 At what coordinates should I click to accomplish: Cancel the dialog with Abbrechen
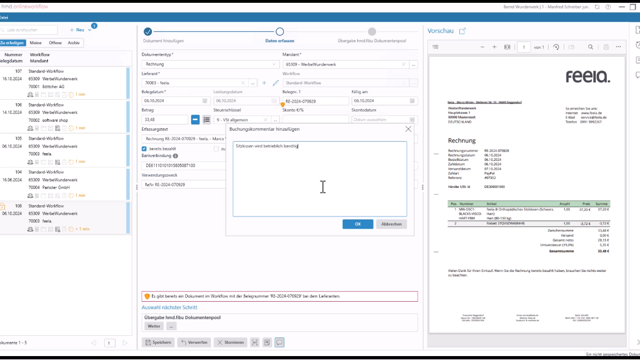(x=391, y=224)
